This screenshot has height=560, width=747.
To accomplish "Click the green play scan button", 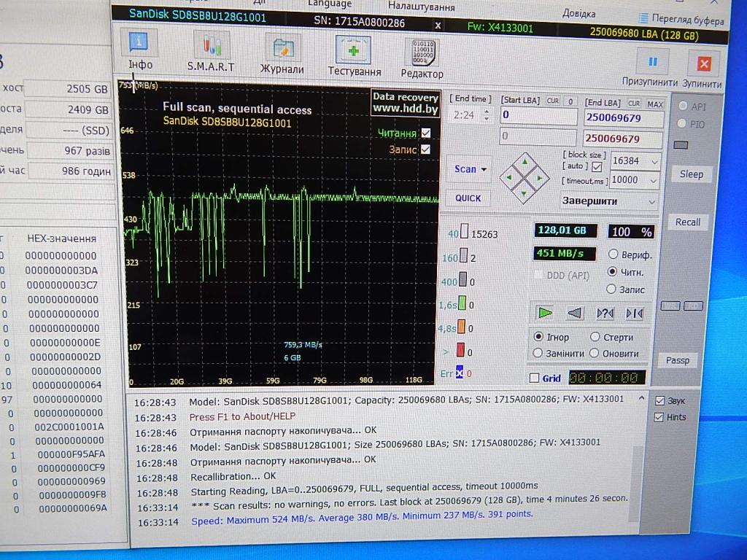I will pos(544,313).
